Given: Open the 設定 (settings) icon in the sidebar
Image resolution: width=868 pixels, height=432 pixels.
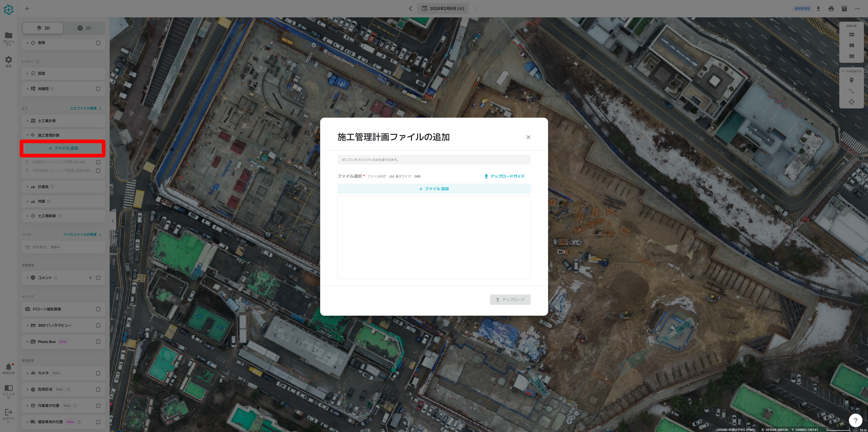Looking at the screenshot, I should [8, 61].
